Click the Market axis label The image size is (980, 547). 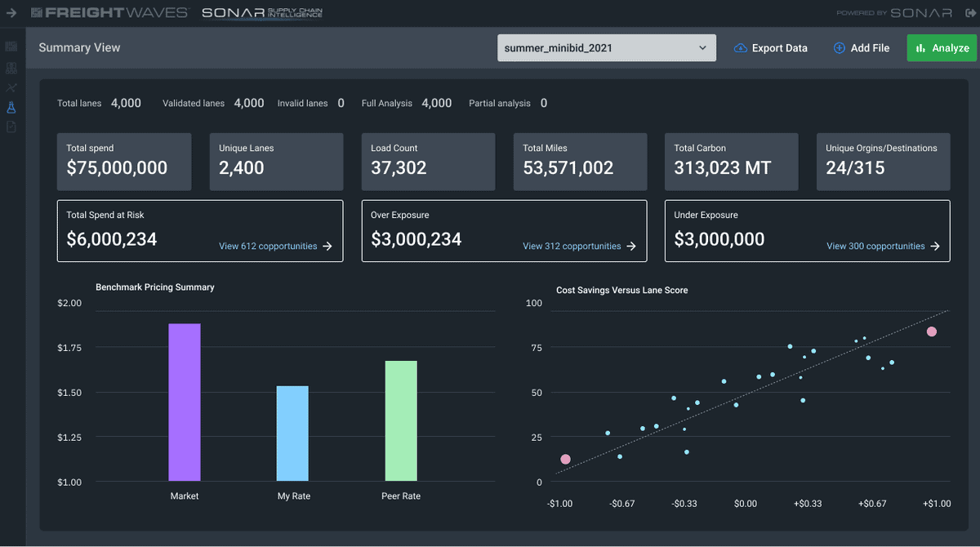pyautogui.click(x=185, y=496)
